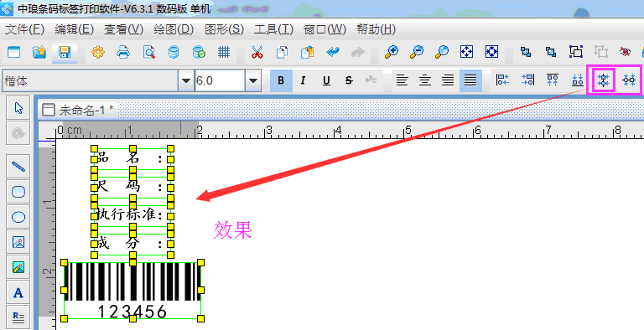Image resolution: width=644 pixels, height=330 pixels.
Task: Paste from clipboard
Action: [x=307, y=52]
